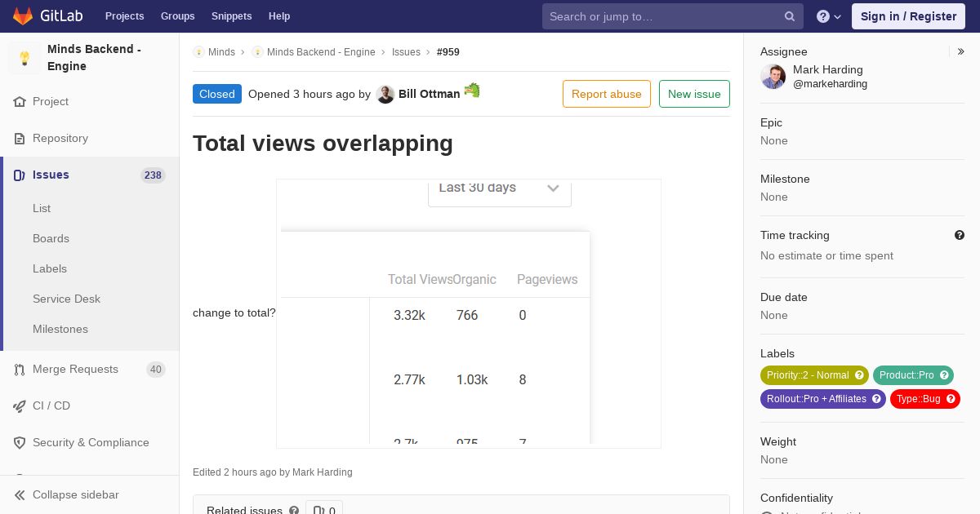The height and width of the screenshot is (514, 980).
Task: Focus the Search or jump to field
Action: (x=673, y=16)
